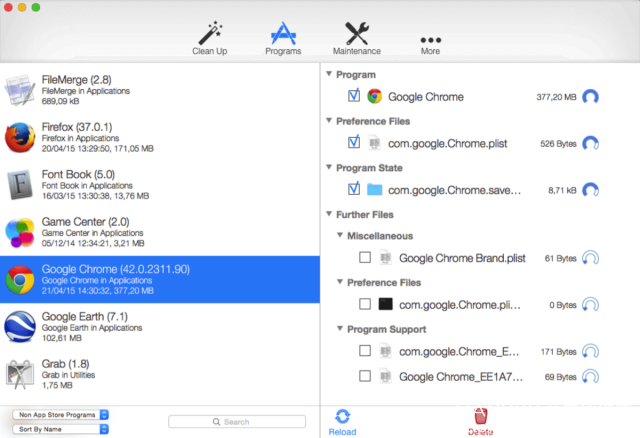The image size is (640, 438).
Task: Uncheck the Google Chrome program checkbox
Action: [x=354, y=96]
